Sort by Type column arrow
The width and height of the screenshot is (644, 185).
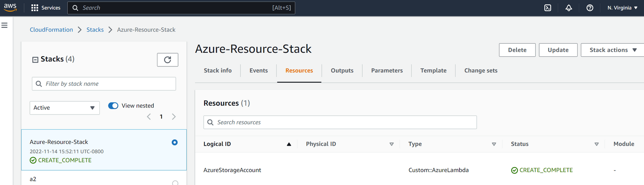pyautogui.click(x=494, y=144)
